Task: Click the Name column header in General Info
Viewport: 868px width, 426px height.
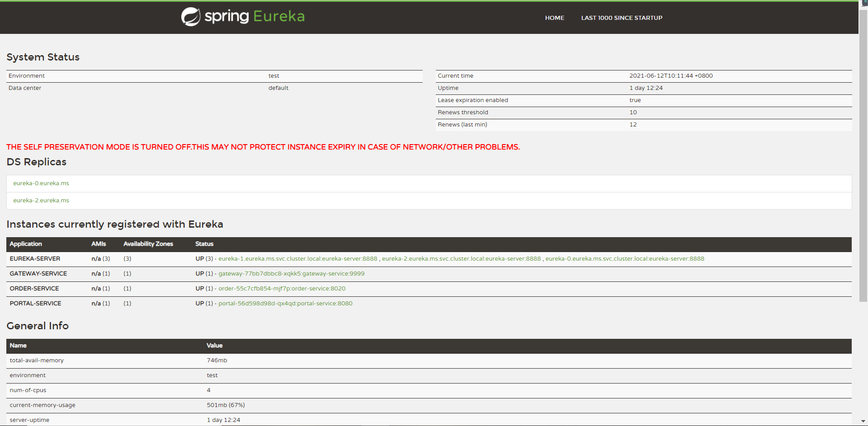Action: tap(18, 346)
